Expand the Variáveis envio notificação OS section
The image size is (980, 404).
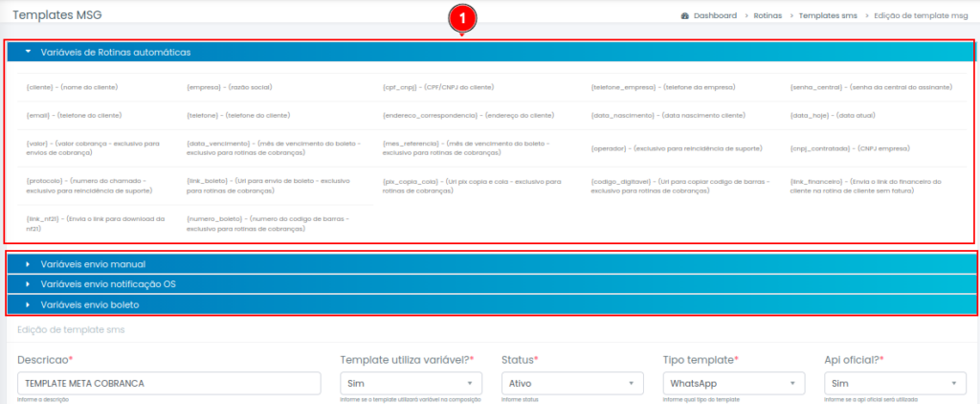(108, 284)
